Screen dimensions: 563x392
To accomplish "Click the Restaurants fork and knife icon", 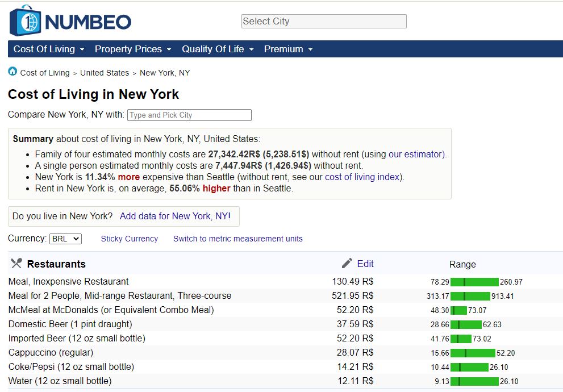I will pos(16,264).
